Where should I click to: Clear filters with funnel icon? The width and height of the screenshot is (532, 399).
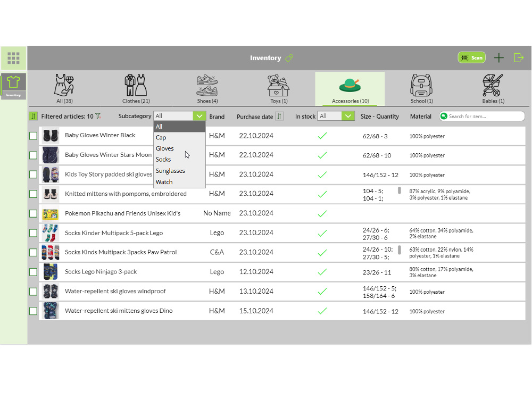pyautogui.click(x=98, y=117)
